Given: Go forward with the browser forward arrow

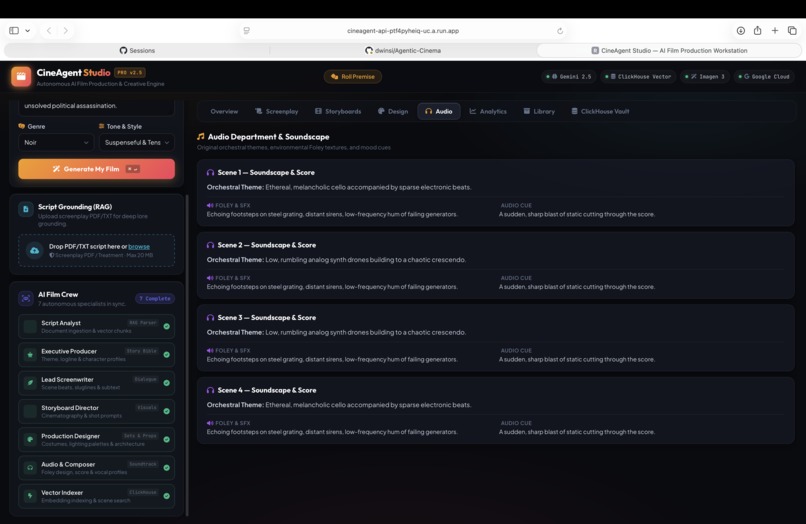Looking at the screenshot, I should [66, 31].
